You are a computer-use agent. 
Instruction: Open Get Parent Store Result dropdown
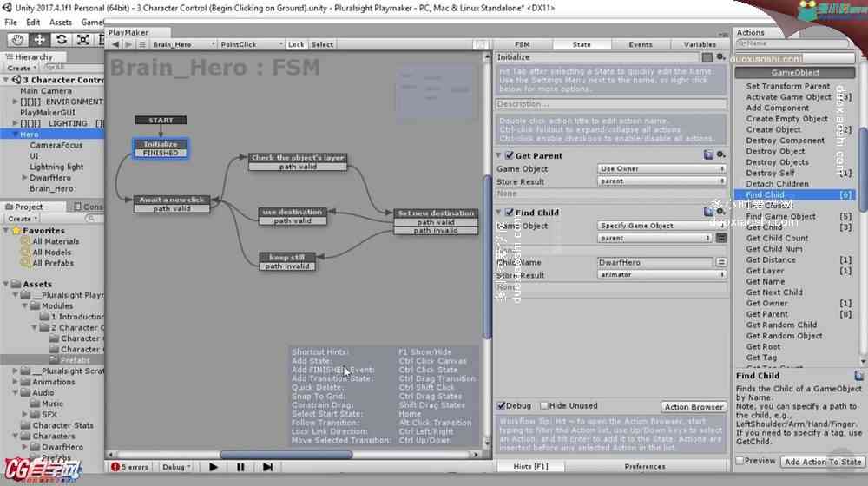(x=661, y=181)
